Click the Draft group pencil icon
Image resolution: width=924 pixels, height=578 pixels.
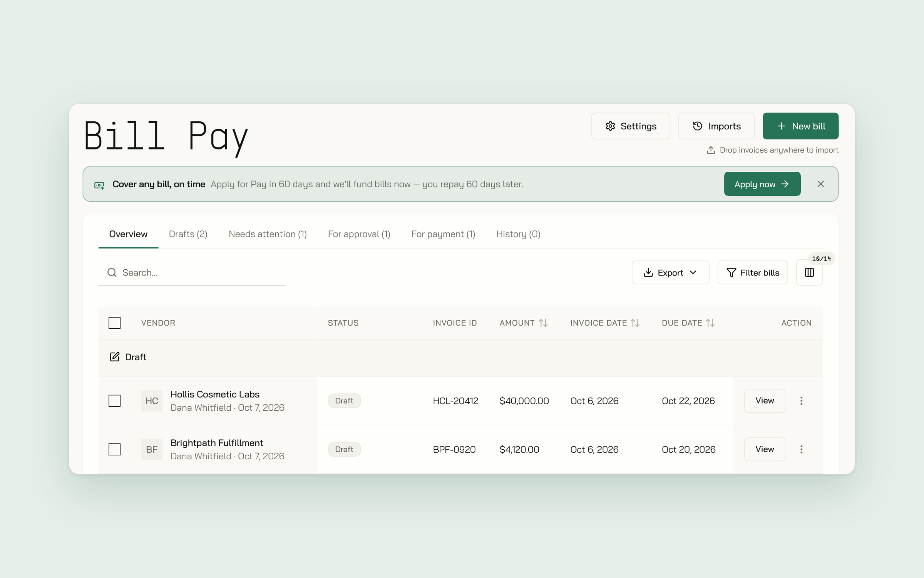pyautogui.click(x=114, y=357)
